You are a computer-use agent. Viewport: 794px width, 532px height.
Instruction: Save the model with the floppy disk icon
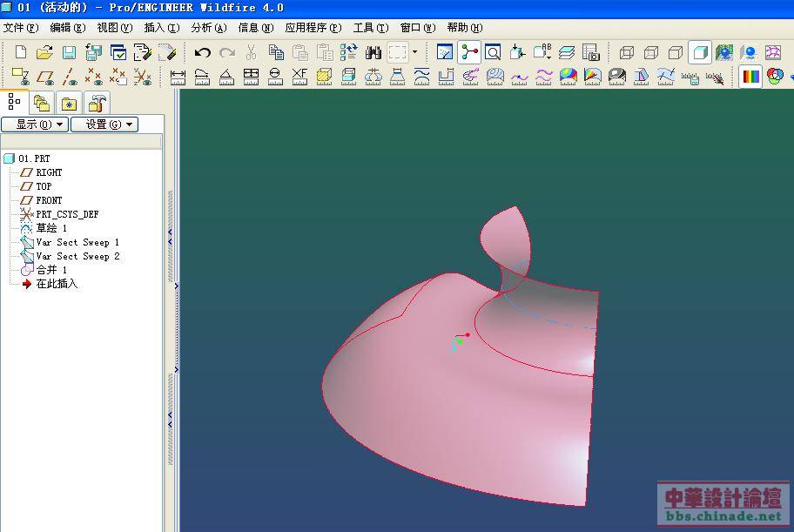point(69,52)
